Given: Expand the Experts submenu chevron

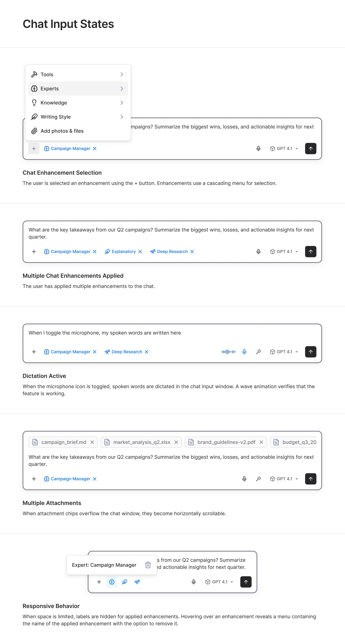Looking at the screenshot, I should point(122,88).
